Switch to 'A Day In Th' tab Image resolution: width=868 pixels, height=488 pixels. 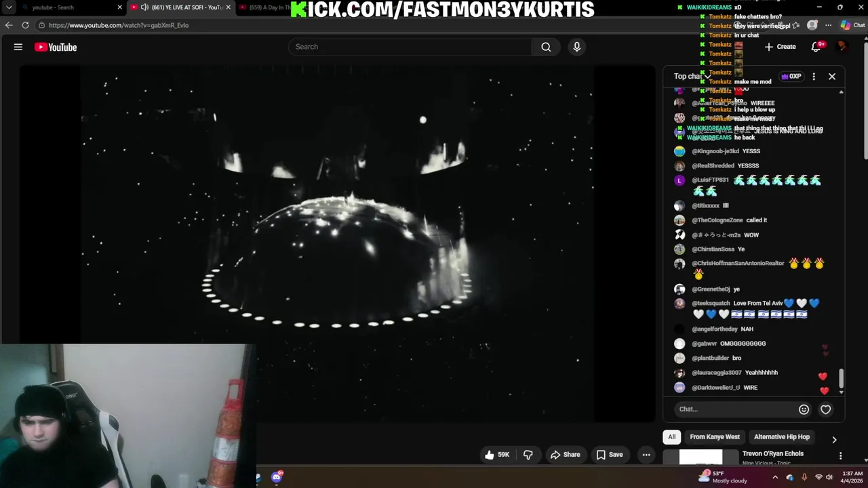(x=264, y=7)
